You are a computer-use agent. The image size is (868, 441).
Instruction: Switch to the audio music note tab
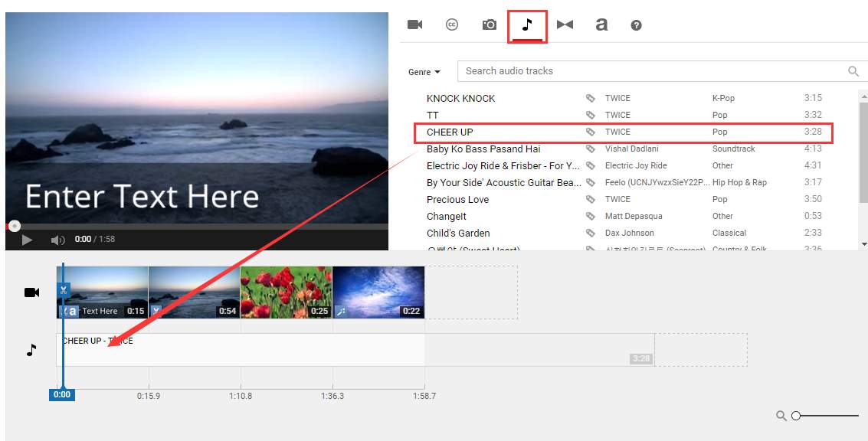click(527, 25)
